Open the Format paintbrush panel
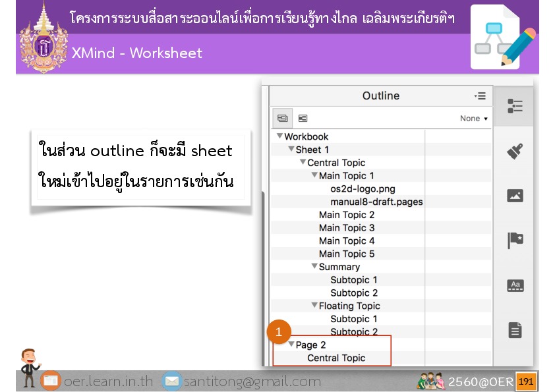Viewport: 555px width, 392px height. pyautogui.click(x=515, y=152)
